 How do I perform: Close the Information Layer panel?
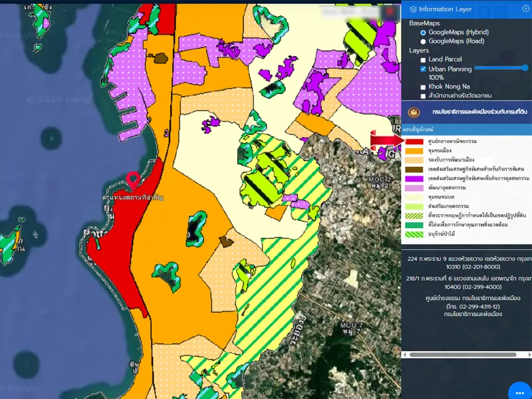(x=525, y=9)
